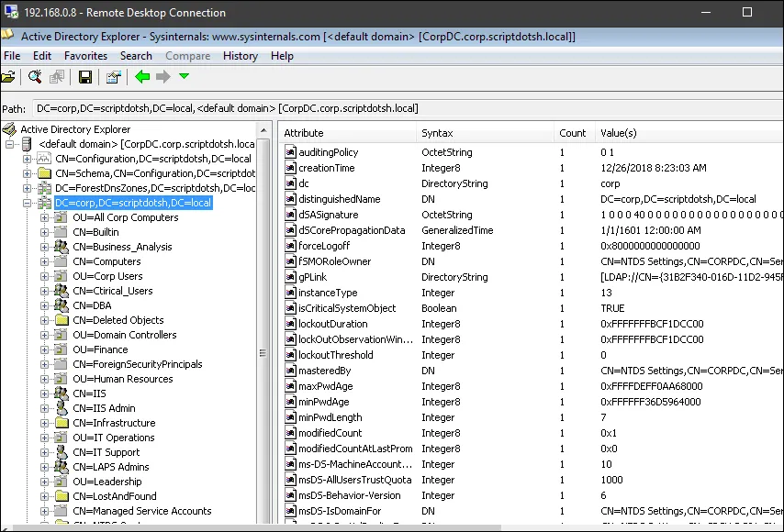This screenshot has width=784, height=532.
Task: Click the CN=LAPS Admins group icon
Action: [61, 467]
